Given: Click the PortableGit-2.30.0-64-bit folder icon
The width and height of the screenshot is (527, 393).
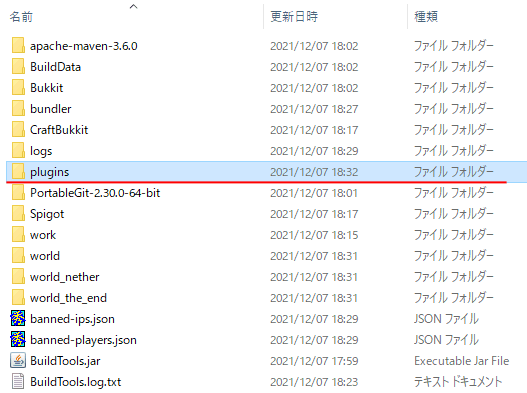Looking at the screenshot, I should coord(18,192).
